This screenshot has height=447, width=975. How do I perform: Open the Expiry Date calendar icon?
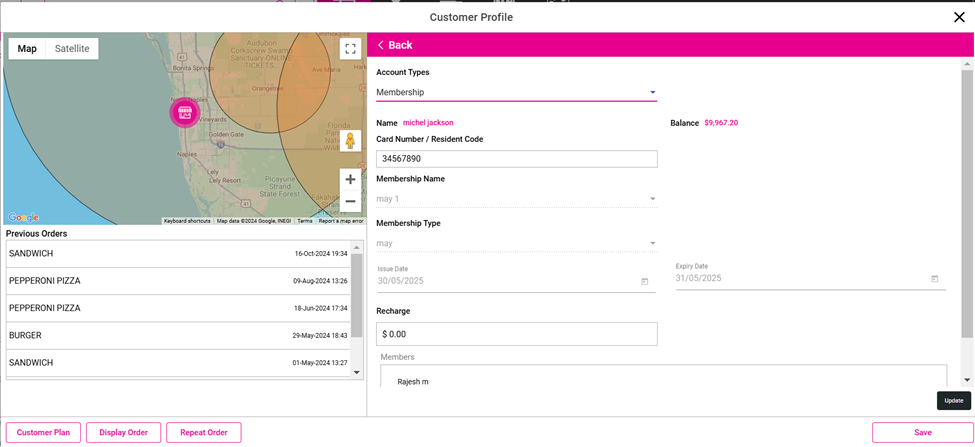pyautogui.click(x=935, y=279)
